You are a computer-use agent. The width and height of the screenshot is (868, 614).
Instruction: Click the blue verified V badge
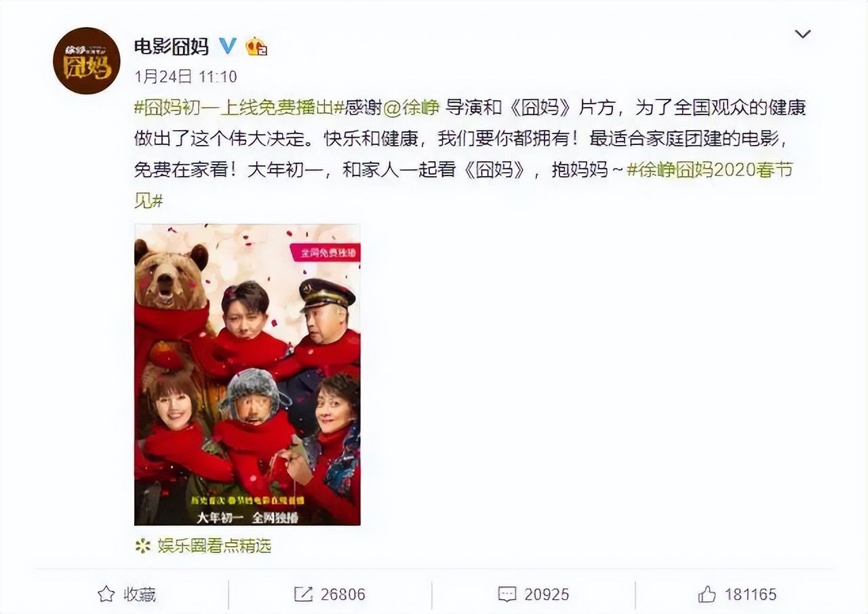pos(227,46)
